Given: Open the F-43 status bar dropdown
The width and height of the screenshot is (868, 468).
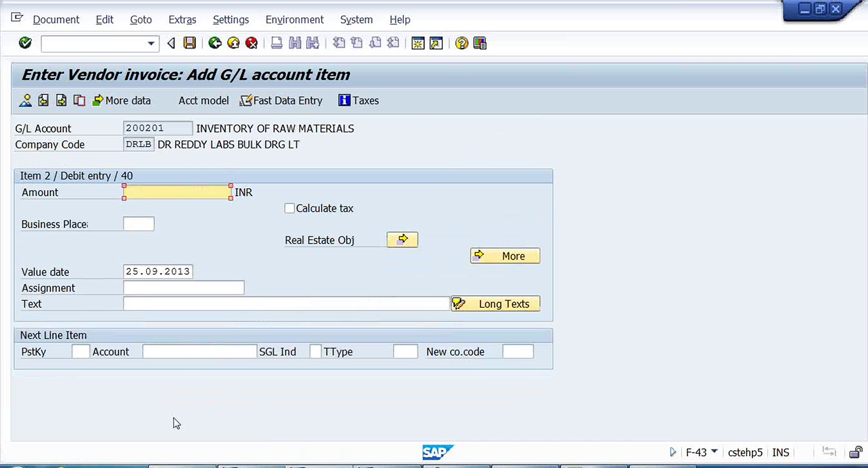Looking at the screenshot, I should point(714,452).
